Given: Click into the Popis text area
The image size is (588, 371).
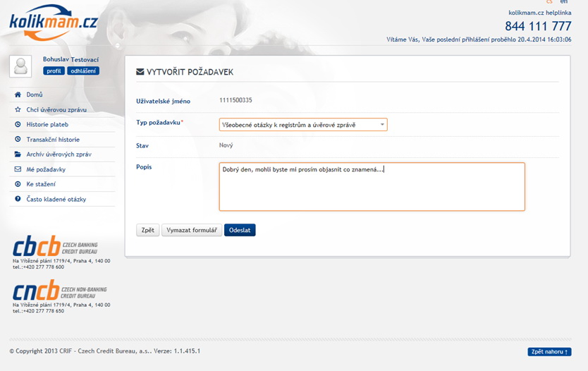Looking at the screenshot, I should pyautogui.click(x=372, y=187).
